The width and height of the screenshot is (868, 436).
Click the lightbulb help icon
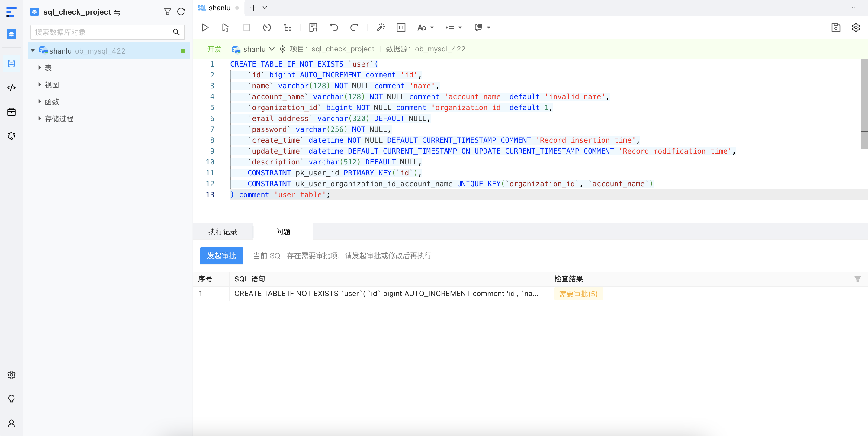[11, 399]
